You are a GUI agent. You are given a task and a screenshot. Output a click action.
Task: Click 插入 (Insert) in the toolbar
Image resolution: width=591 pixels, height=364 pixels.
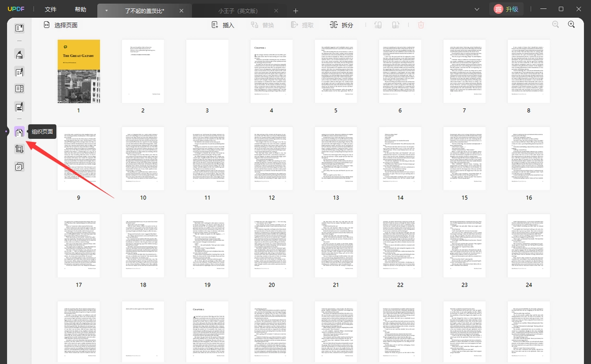pos(223,25)
